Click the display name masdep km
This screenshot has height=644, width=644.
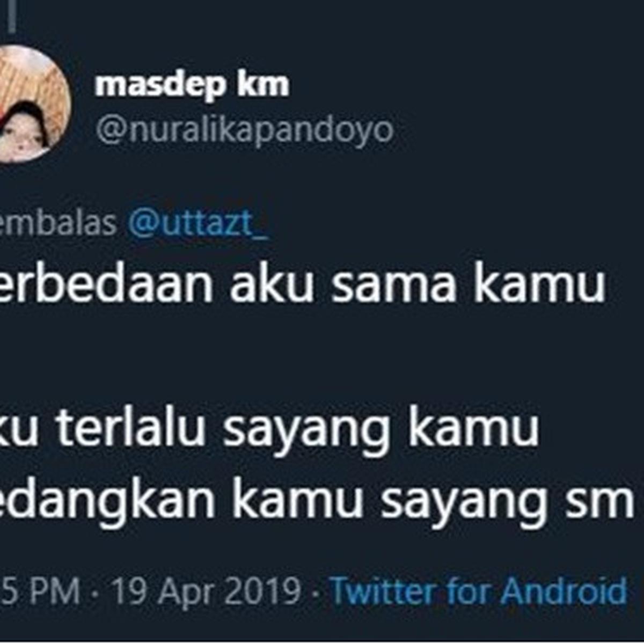pos(192,86)
